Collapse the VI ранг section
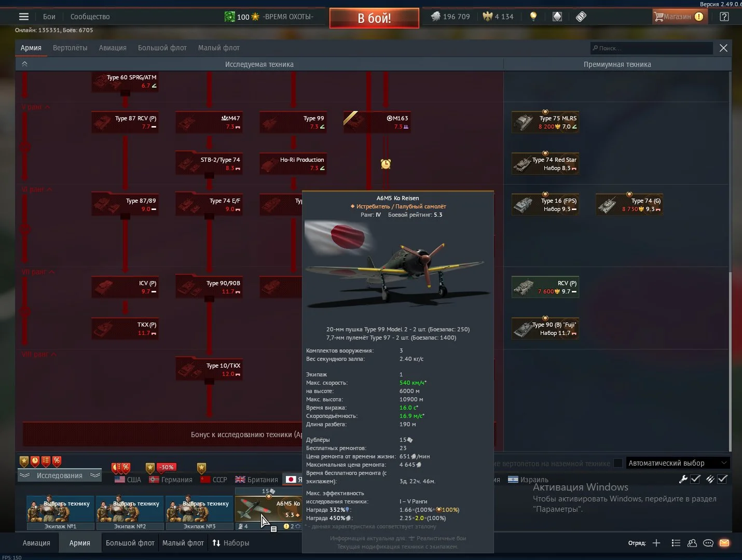The width and height of the screenshot is (742, 560). click(37, 189)
